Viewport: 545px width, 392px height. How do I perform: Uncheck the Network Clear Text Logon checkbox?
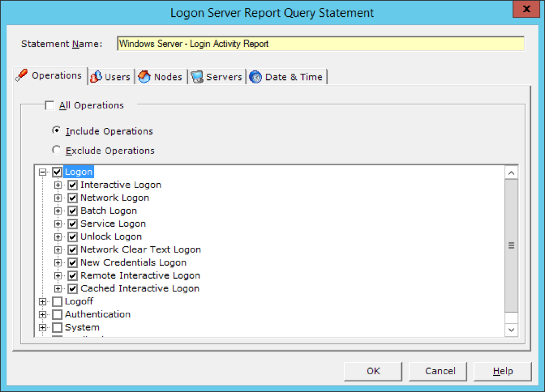click(x=73, y=250)
